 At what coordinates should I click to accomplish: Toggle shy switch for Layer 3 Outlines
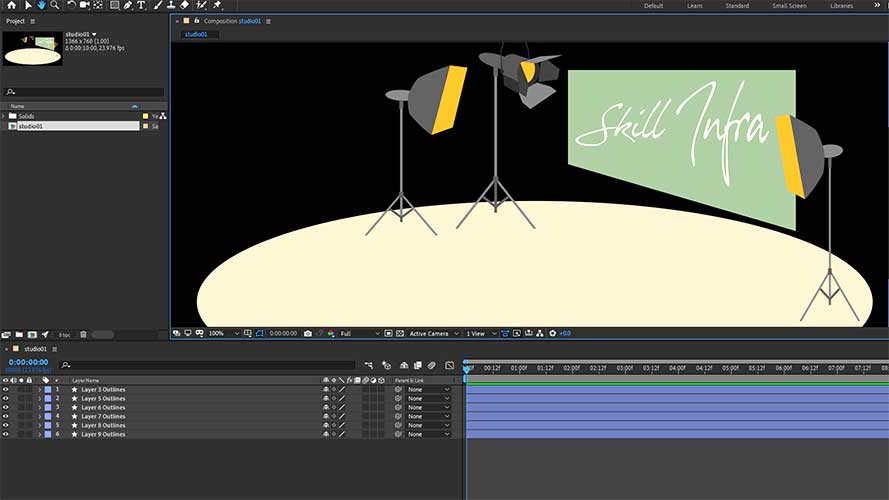[326, 389]
